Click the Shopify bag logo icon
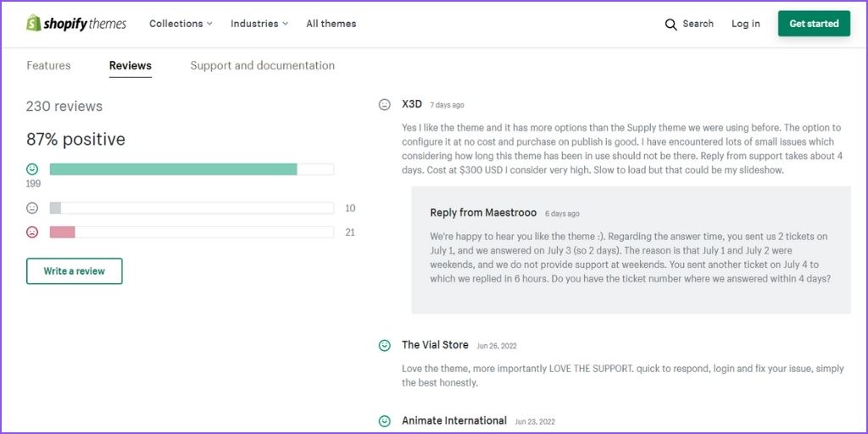Image resolution: width=868 pixels, height=434 pixels. (33, 23)
